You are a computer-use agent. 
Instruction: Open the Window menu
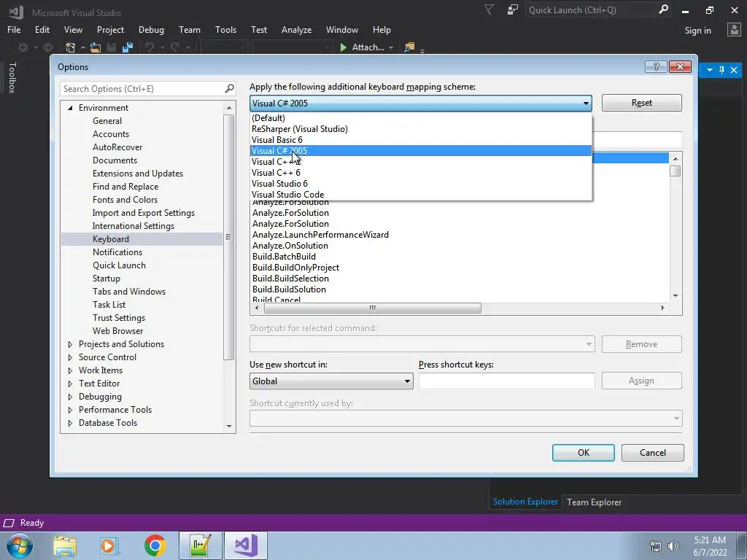click(341, 29)
